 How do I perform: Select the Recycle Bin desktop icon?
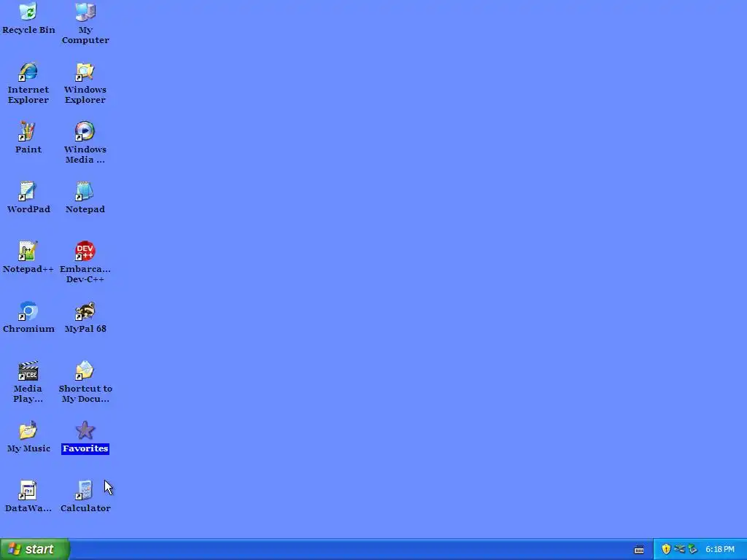[28, 12]
